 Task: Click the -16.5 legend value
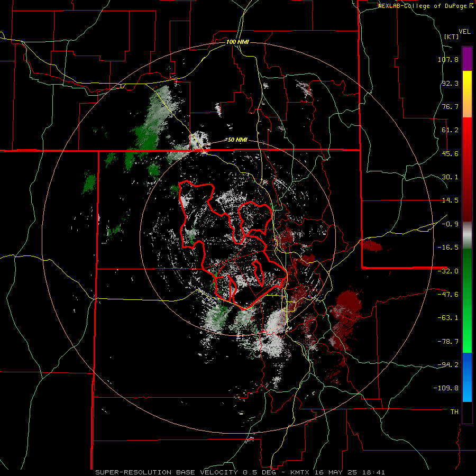(x=448, y=248)
